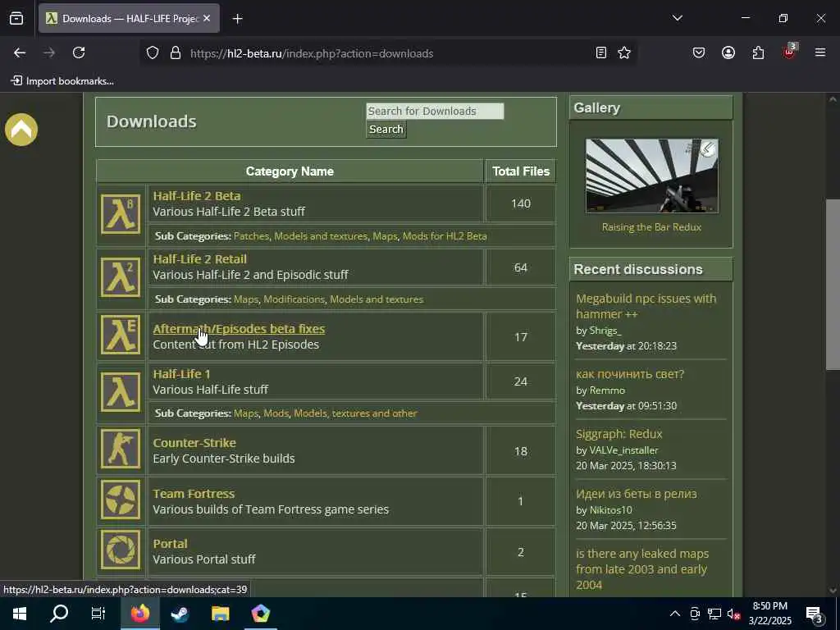Viewport: 840px width, 630px height.
Task: Click the address bar URL
Action: coord(312,53)
